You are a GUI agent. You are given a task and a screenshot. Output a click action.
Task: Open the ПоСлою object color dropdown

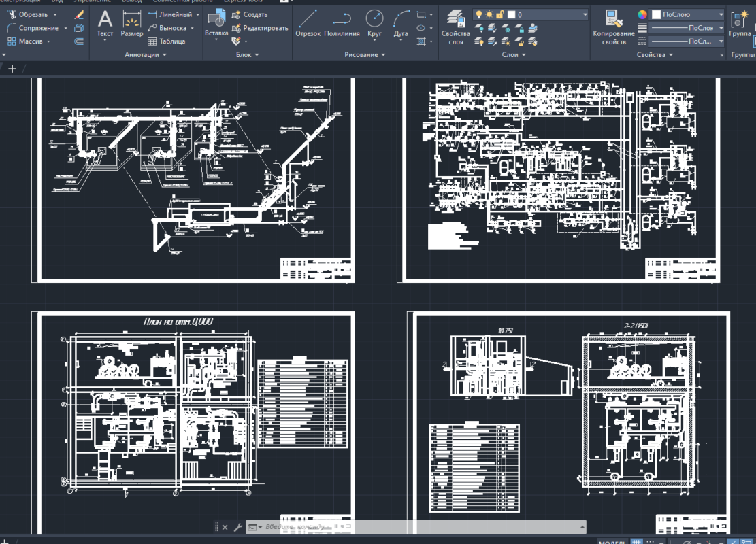[x=721, y=14]
